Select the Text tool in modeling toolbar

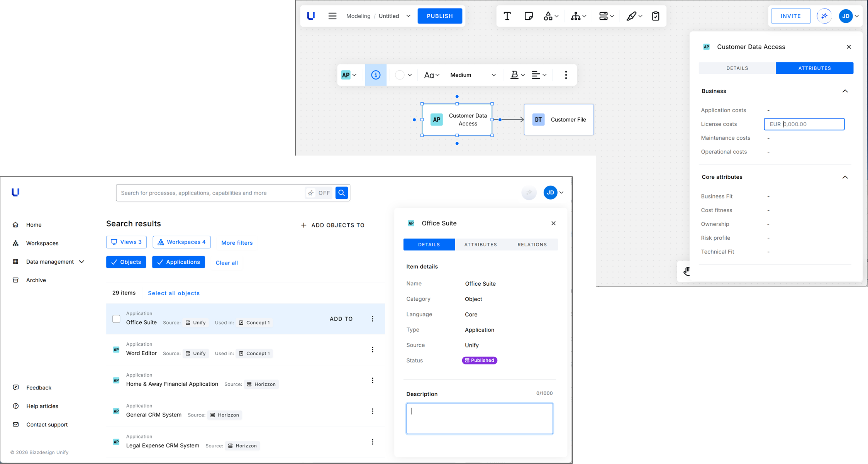pyautogui.click(x=507, y=16)
